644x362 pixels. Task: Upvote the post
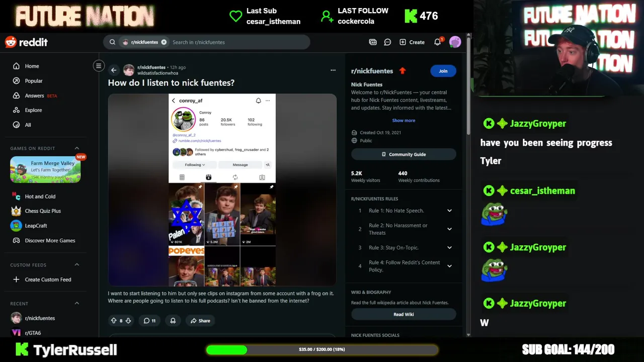point(113,321)
